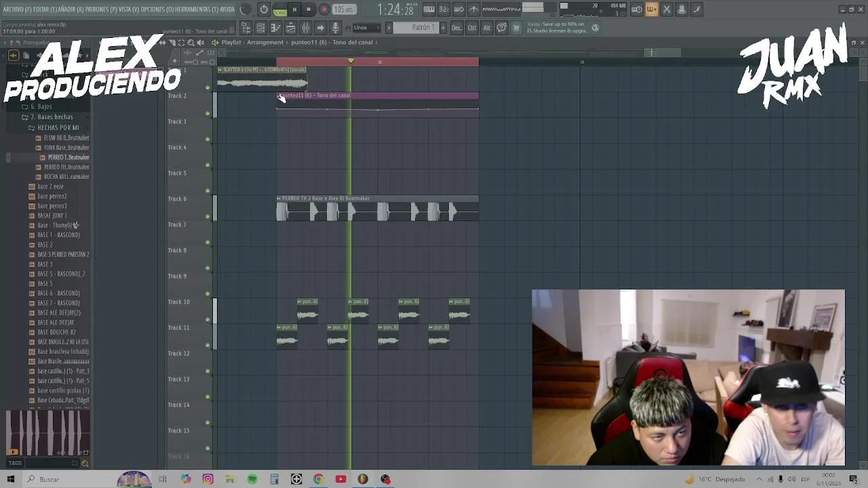Viewport: 868px width, 488px height.
Task: Click the record button in transport
Action: [x=324, y=9]
